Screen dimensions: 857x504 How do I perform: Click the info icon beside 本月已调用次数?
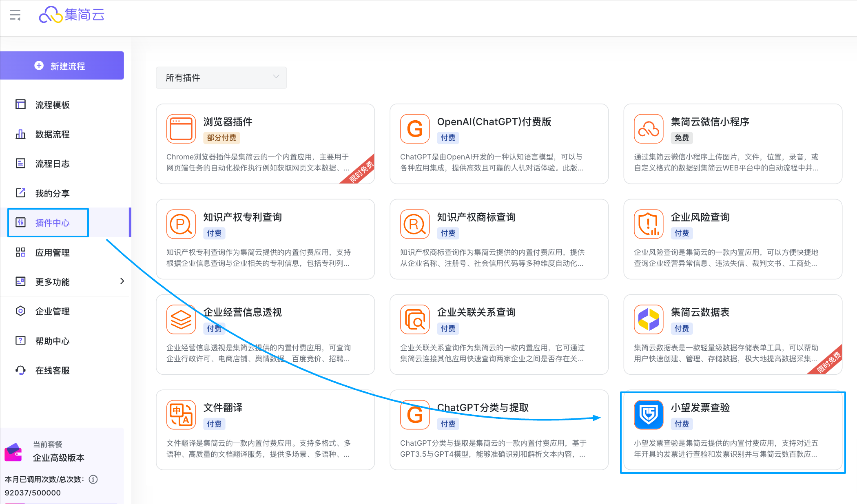(x=93, y=479)
